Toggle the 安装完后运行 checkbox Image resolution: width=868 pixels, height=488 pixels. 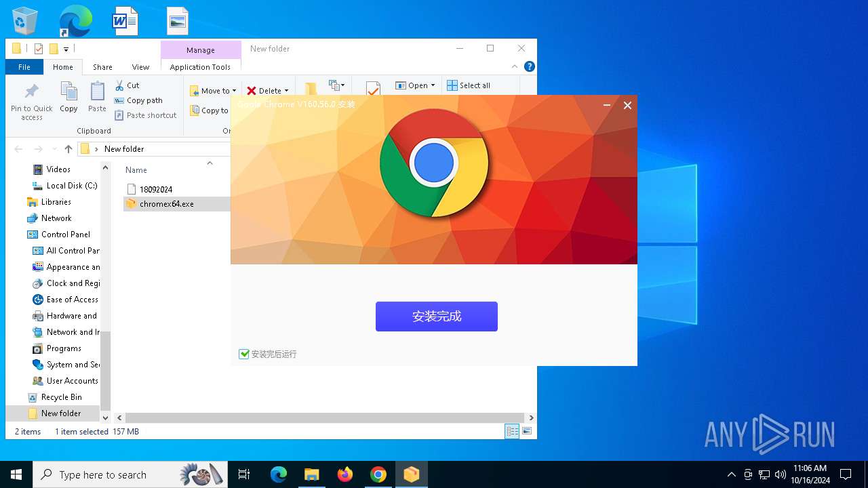pos(244,354)
